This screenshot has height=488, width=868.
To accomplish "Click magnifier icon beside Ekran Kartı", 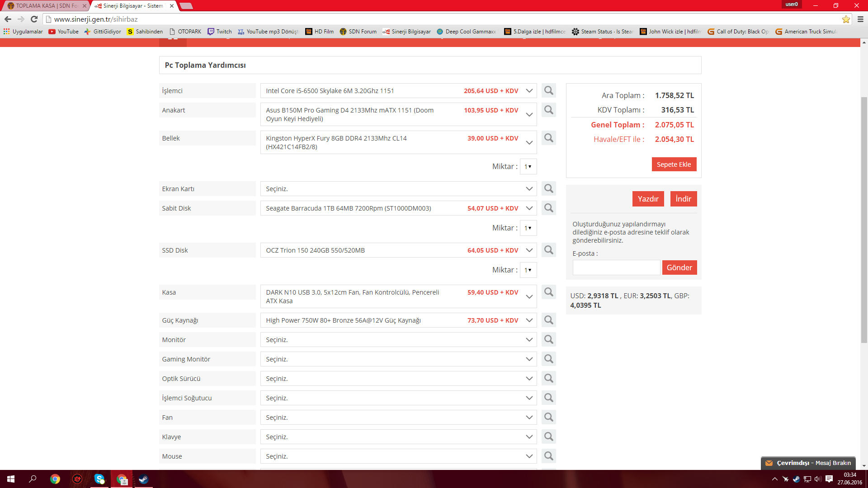I will [x=548, y=188].
